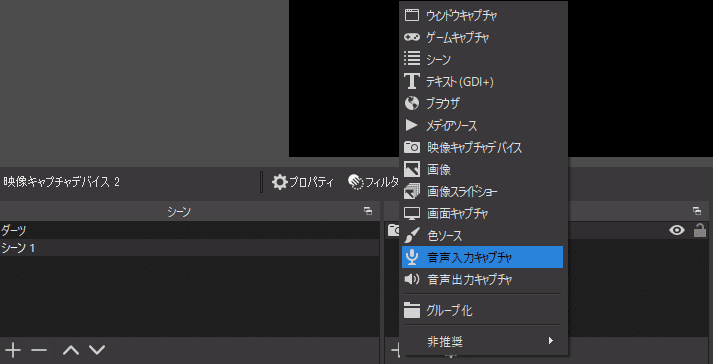Viewport: 713px width, 364px height.
Task: Click the 音声入力キャプチャ microphone icon
Action: point(412,258)
